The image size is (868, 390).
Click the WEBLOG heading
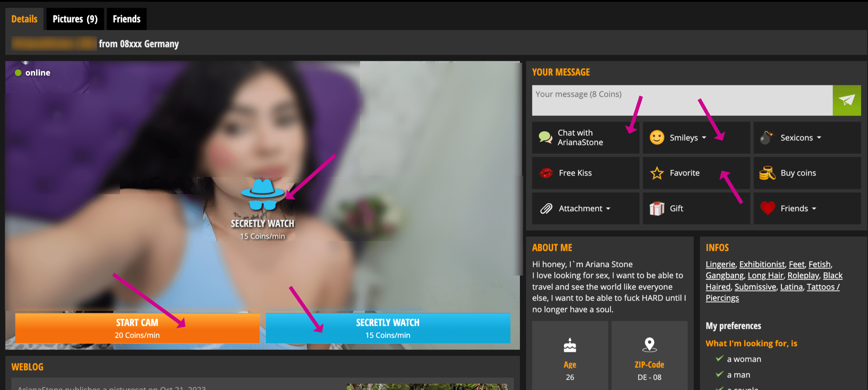(x=28, y=367)
